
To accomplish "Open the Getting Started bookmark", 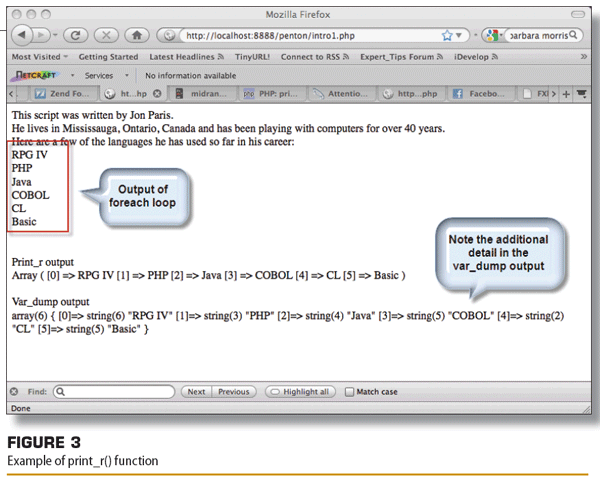I will click(108, 57).
